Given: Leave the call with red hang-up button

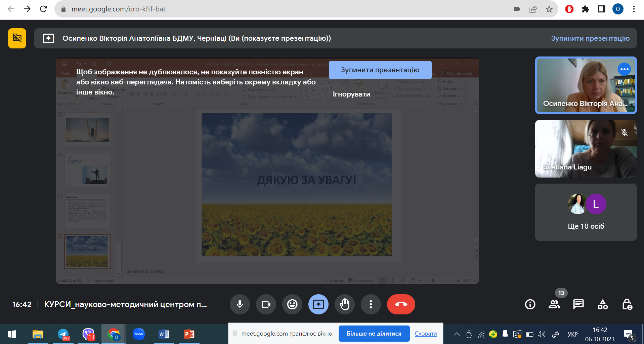Looking at the screenshot, I should (401, 304).
